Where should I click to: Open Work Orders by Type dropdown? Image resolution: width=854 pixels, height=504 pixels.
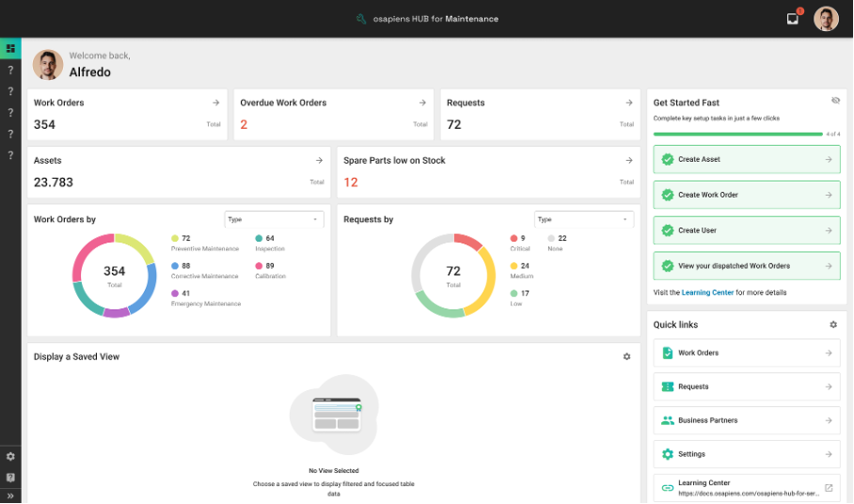pyautogui.click(x=274, y=219)
